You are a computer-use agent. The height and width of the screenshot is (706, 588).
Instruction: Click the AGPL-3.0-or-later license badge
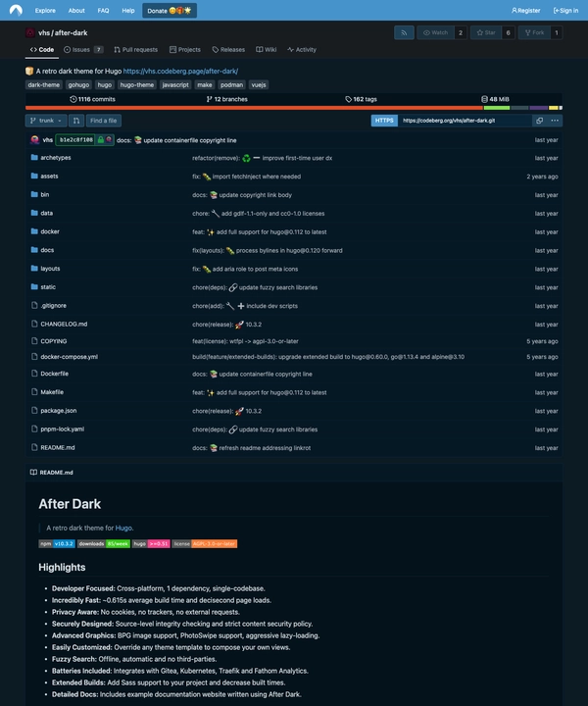point(204,544)
